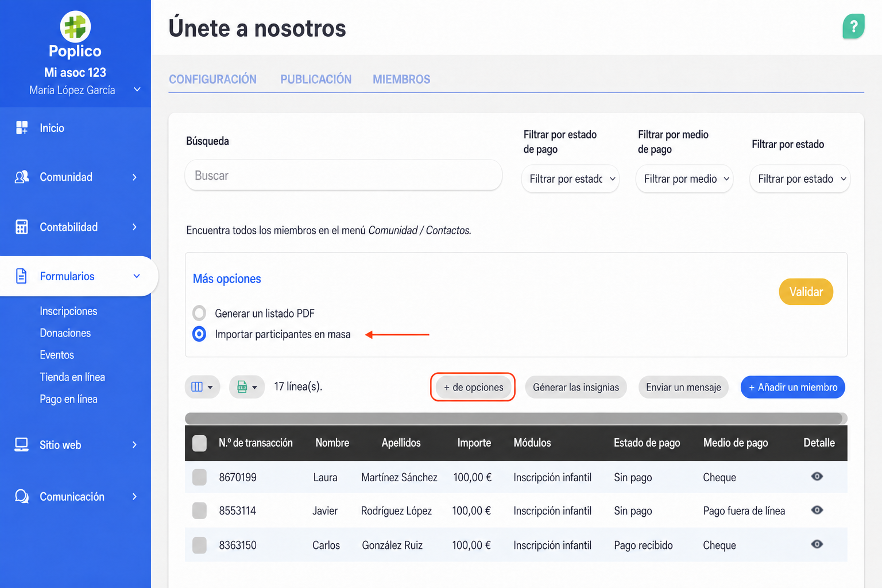Open Inscripciones in the sidebar
Image resolution: width=882 pixels, height=588 pixels.
click(x=68, y=311)
